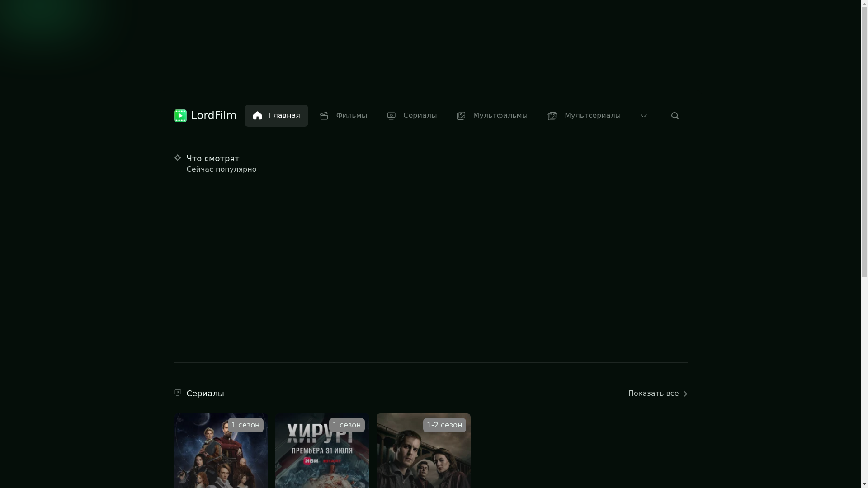
Task: Expand the more categories chevron
Action: click(644, 116)
